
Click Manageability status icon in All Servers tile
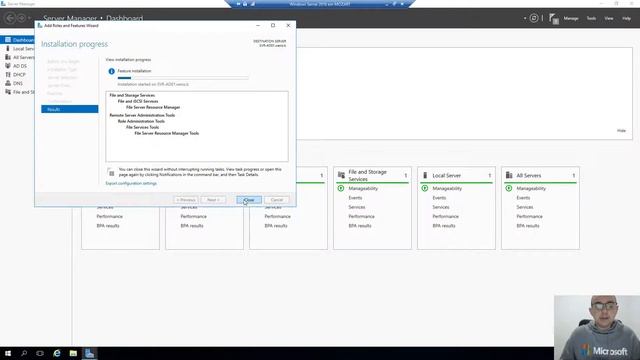509,188
